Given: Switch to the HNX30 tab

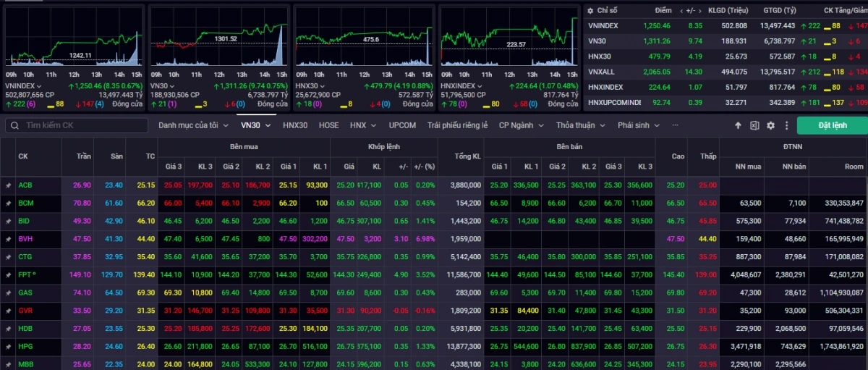Looking at the screenshot, I should [295, 125].
